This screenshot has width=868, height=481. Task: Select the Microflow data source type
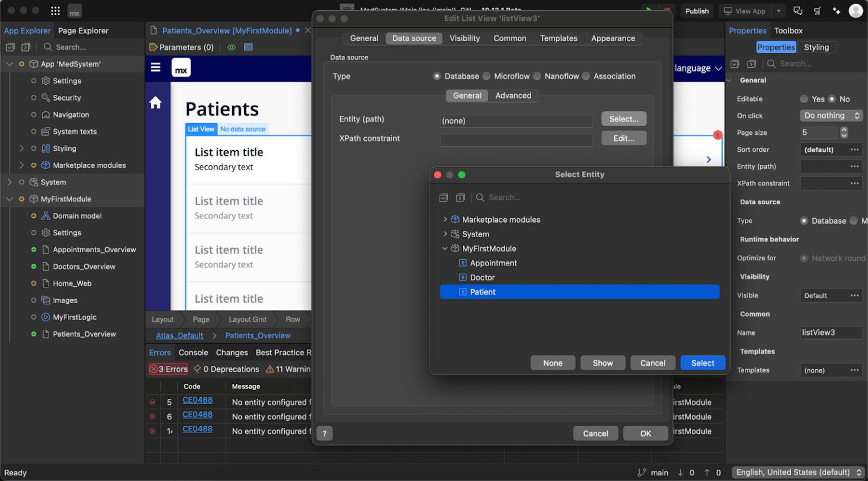[x=487, y=76]
